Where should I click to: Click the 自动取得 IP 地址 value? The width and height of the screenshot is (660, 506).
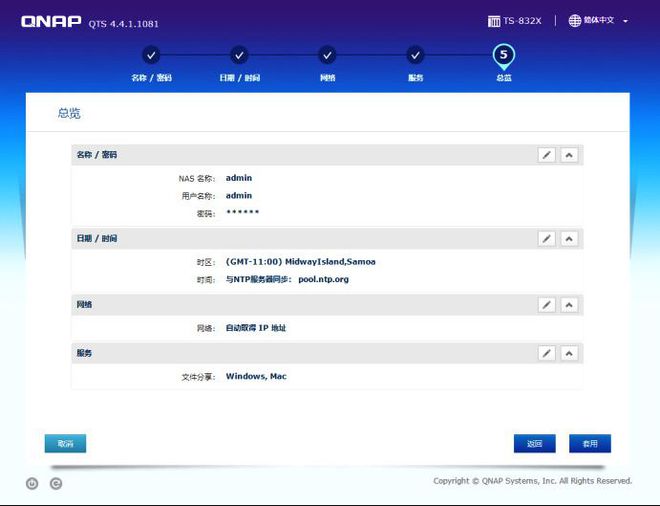click(x=255, y=328)
